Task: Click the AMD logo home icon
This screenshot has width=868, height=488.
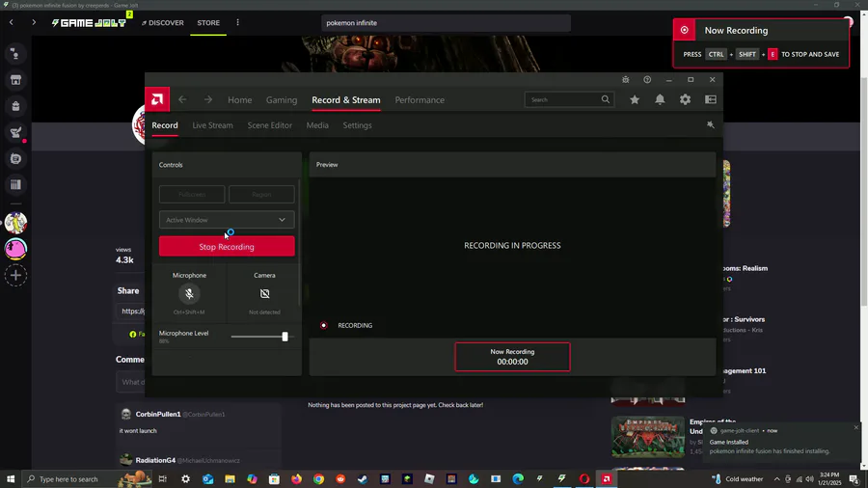Action: [x=157, y=99]
